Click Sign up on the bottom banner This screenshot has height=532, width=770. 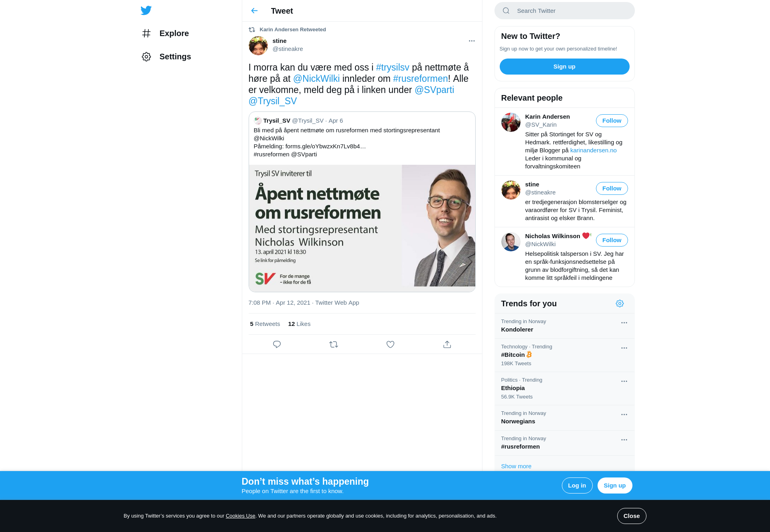point(615,485)
